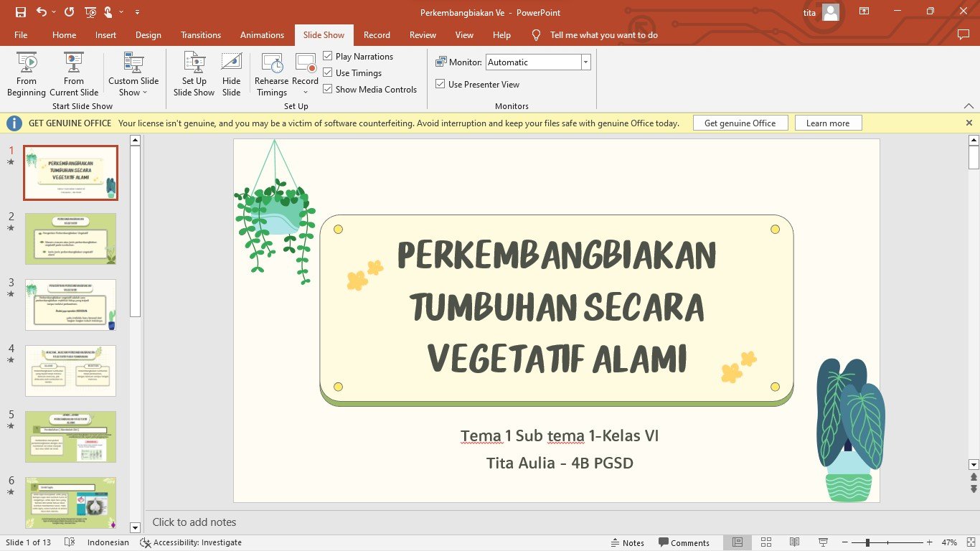Switch to Slide Sorter view in status bar
The height and width of the screenshot is (551, 980).
pyautogui.click(x=765, y=542)
